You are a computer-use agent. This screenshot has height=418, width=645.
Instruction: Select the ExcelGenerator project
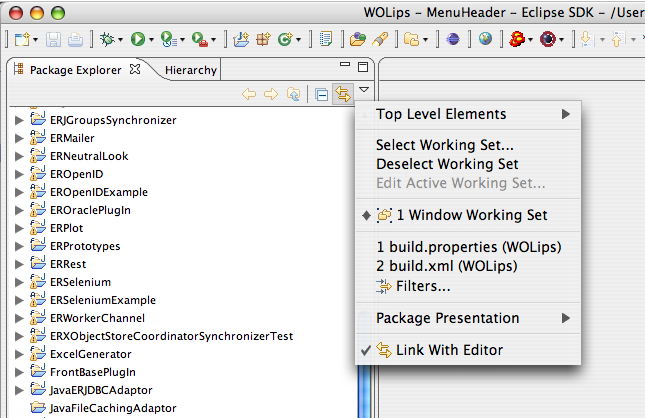tap(90, 354)
